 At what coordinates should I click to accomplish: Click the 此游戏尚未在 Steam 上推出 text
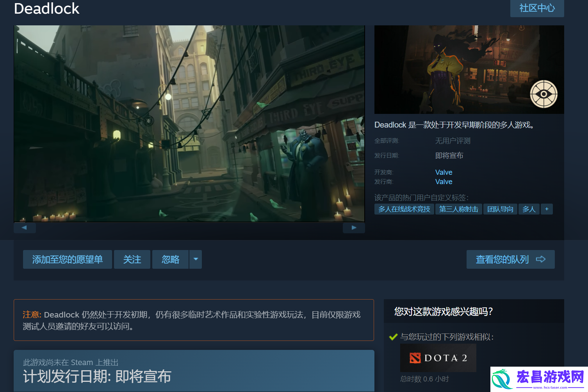click(71, 362)
